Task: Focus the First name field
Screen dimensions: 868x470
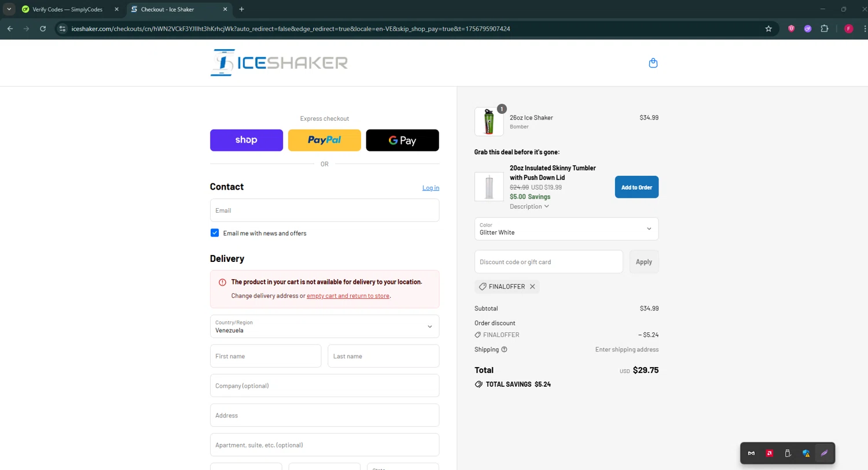Action: pos(266,356)
